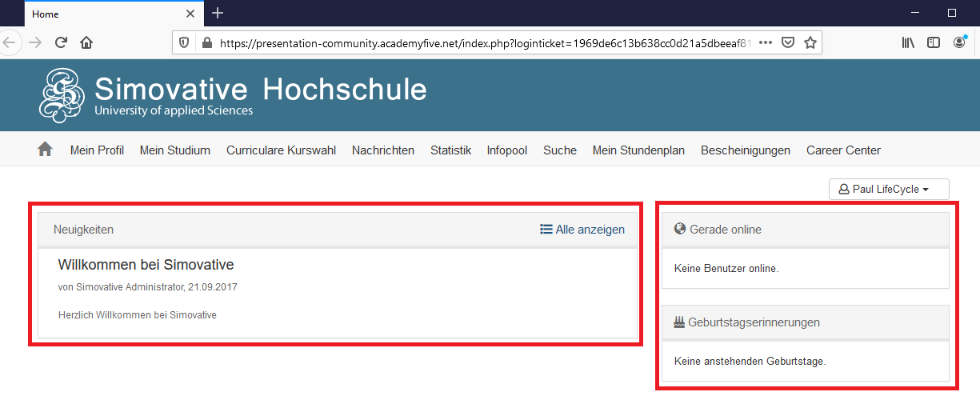
Task: Go to the portal home icon
Action: [45, 150]
